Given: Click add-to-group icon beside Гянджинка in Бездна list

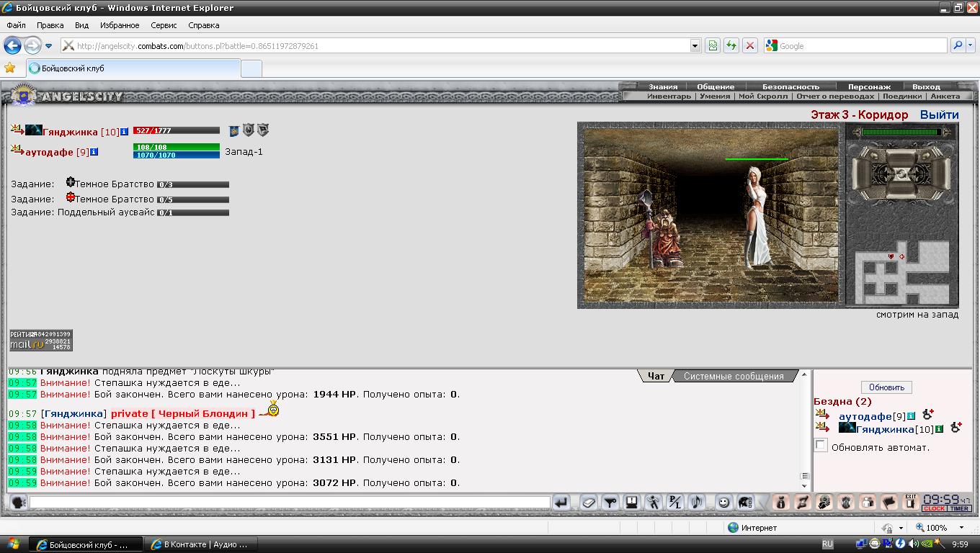Looking at the screenshot, I should [x=956, y=427].
